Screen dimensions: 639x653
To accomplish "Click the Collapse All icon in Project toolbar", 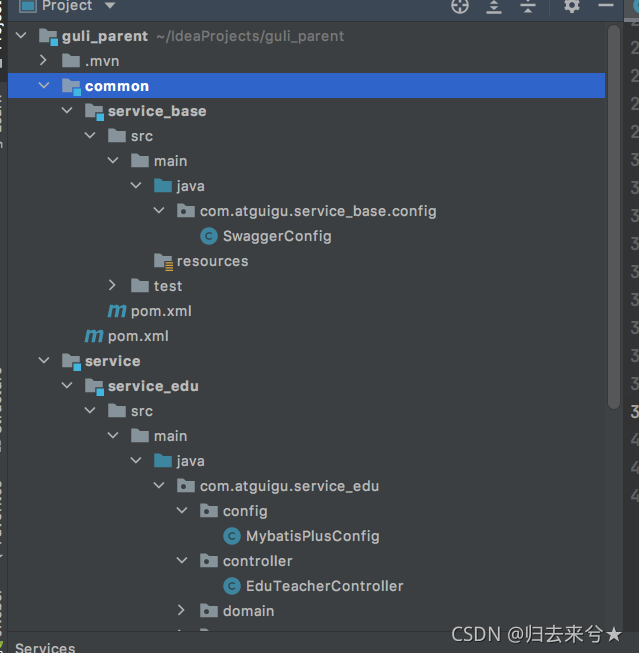I will [x=528, y=6].
